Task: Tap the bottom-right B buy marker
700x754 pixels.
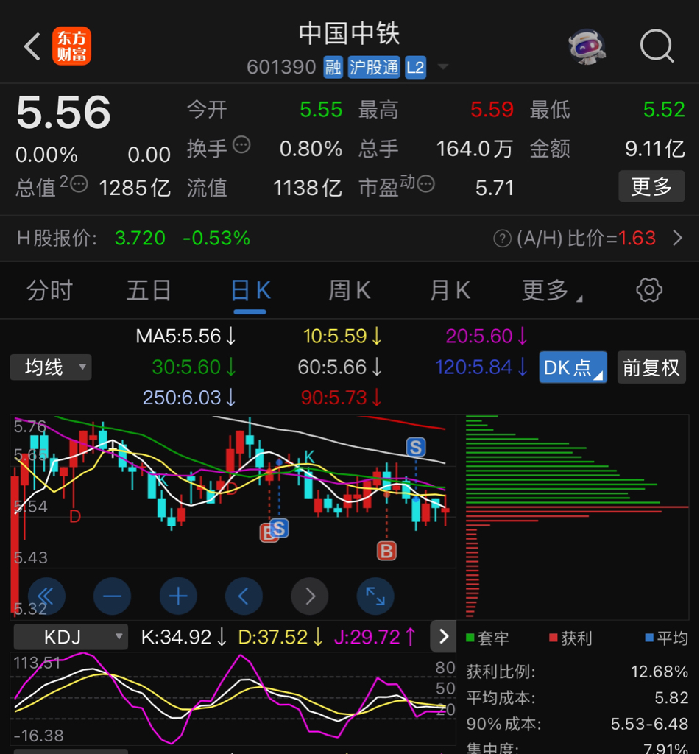Action: click(x=386, y=551)
